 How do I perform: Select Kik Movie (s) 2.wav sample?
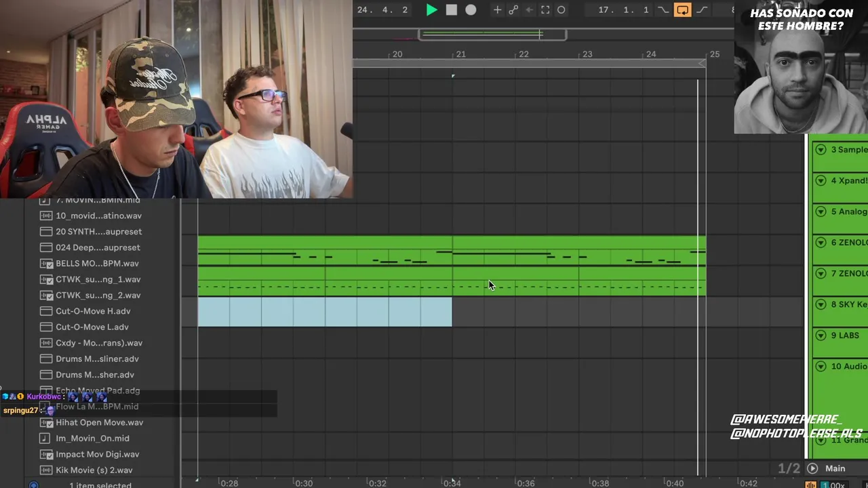point(94,470)
